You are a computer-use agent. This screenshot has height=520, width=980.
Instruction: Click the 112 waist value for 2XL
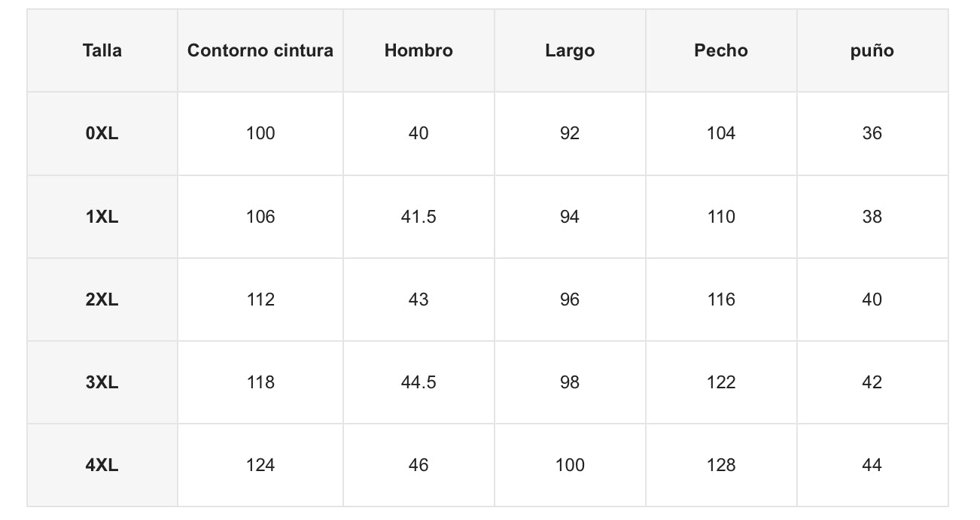pyautogui.click(x=260, y=300)
